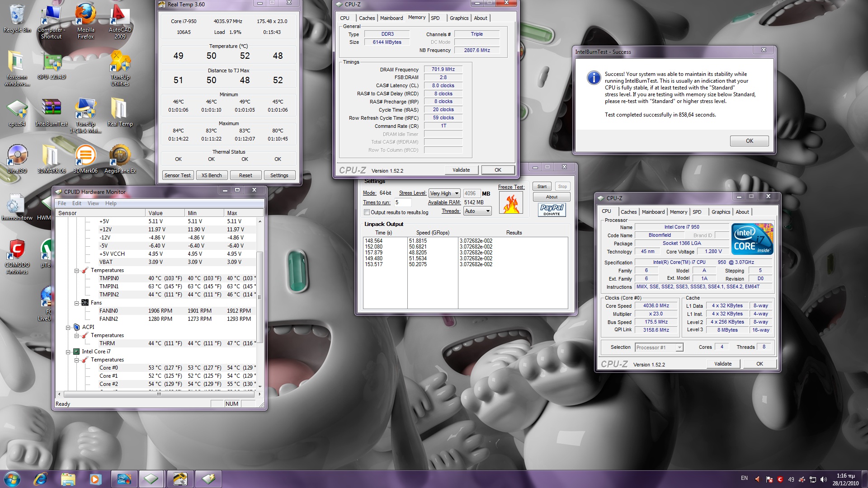Open the Help menu in HWMonitor
The width and height of the screenshot is (868, 488).
coord(111,203)
